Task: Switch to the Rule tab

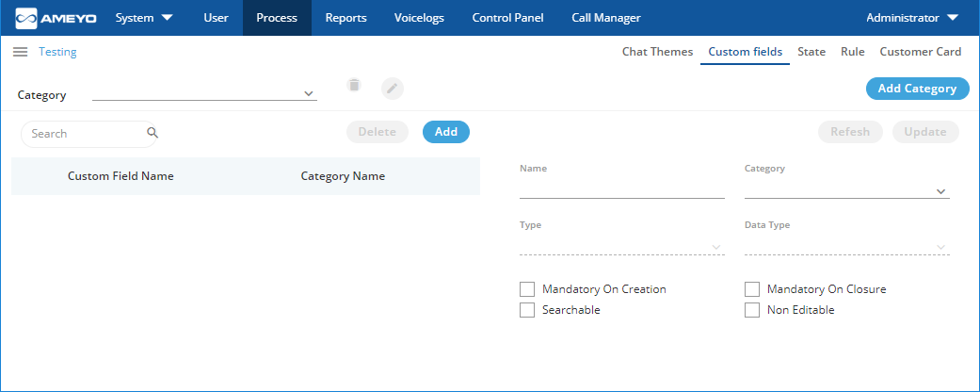Action: (853, 52)
